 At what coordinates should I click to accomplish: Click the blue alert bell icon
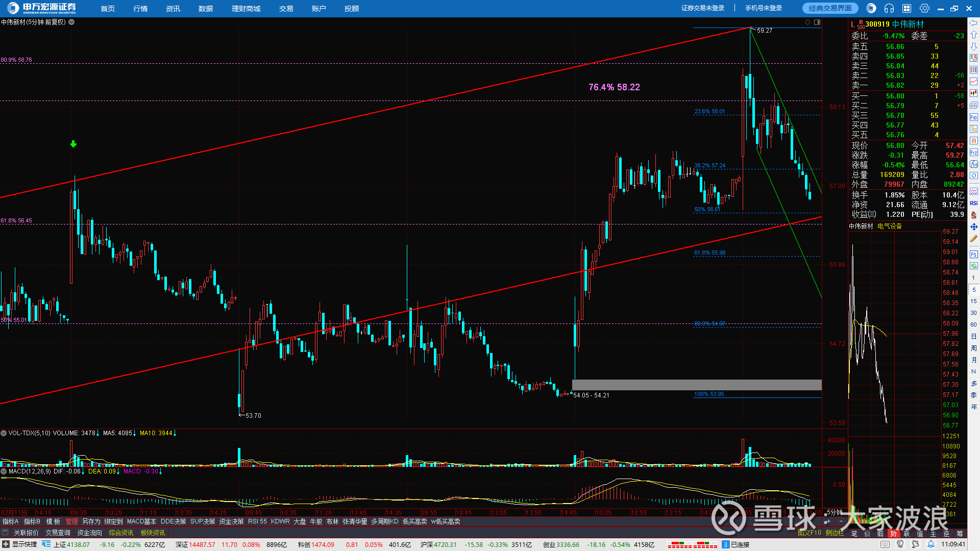click(931, 544)
